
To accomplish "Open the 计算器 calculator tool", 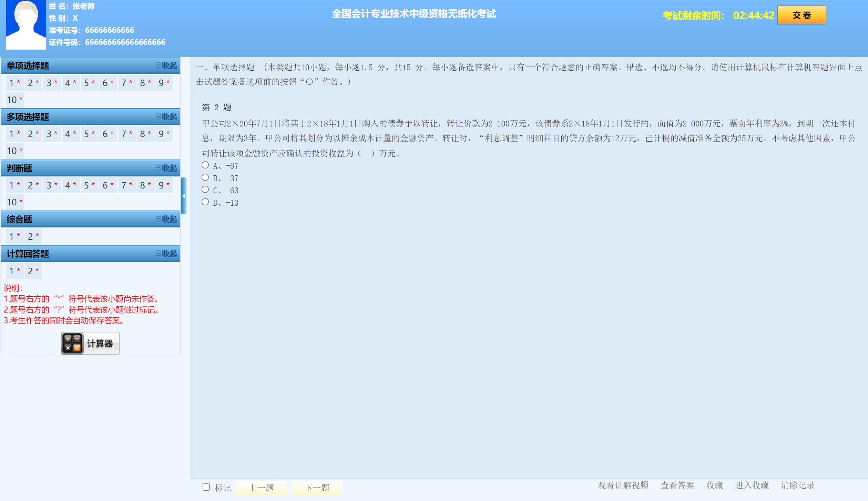I will [90, 343].
